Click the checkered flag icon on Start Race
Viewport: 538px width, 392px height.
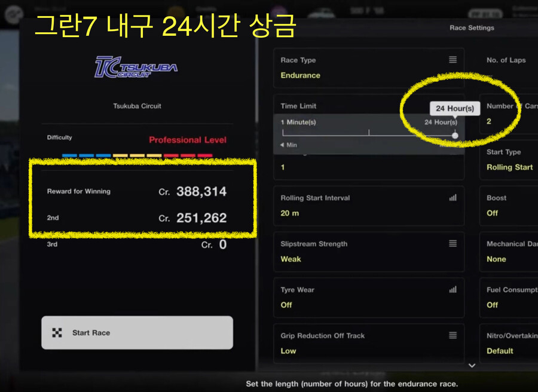pos(57,333)
